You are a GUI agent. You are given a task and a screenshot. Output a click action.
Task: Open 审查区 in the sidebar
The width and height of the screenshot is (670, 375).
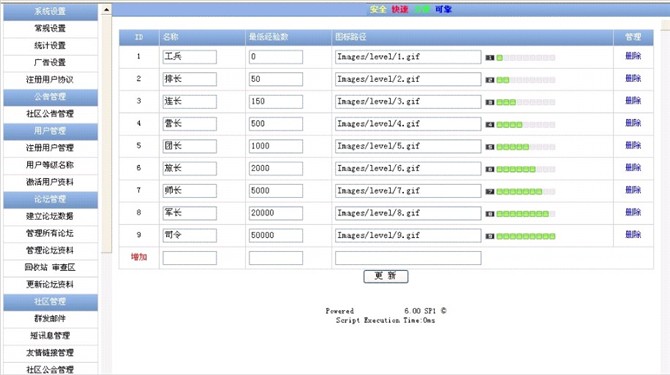[64, 267]
